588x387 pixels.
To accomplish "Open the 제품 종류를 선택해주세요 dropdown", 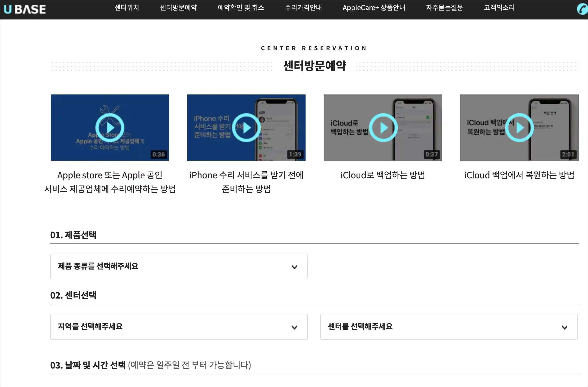I will [179, 267].
